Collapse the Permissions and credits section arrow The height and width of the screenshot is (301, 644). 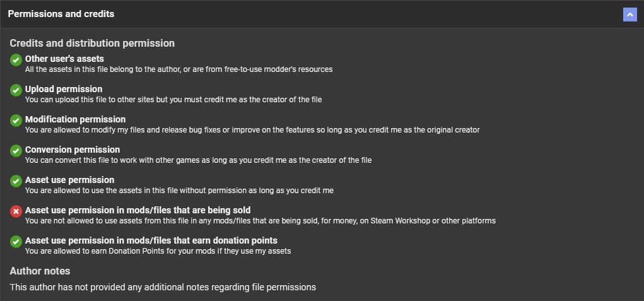tap(629, 15)
